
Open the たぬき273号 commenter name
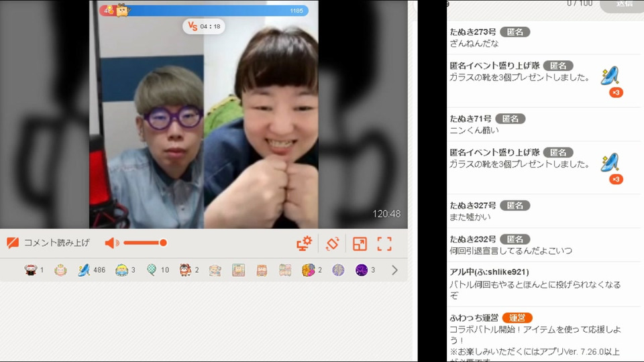[x=473, y=32]
